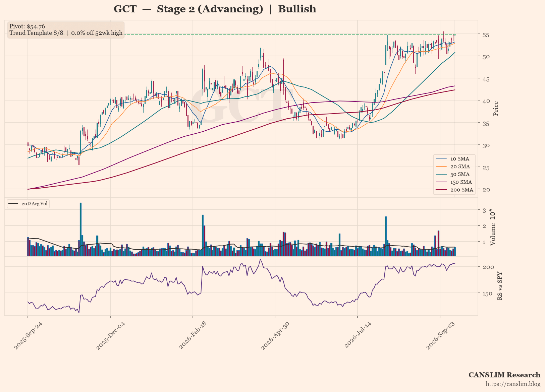Click the date label '2025-Sep-24'
The image size is (545, 392).
pyautogui.click(x=28, y=335)
